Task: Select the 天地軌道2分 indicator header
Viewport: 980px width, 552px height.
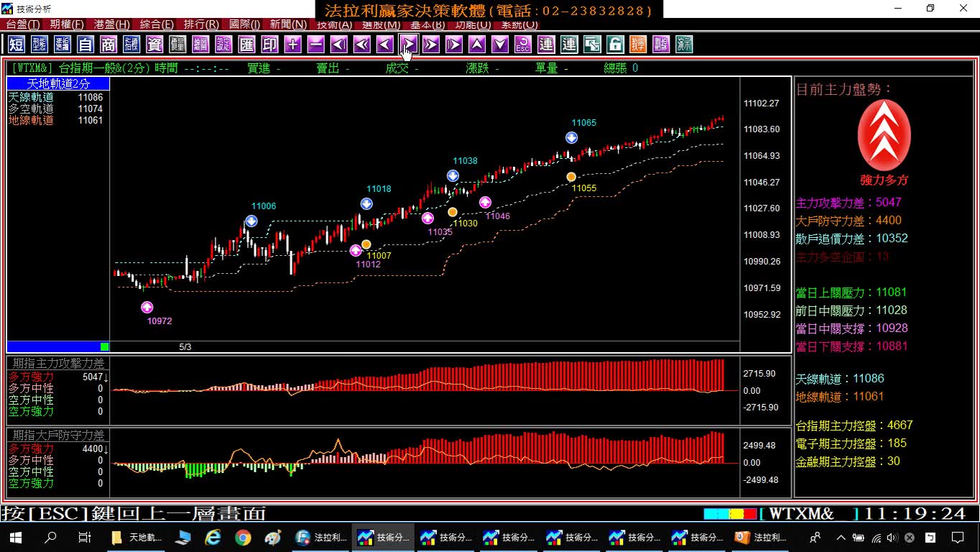Action: click(x=58, y=84)
